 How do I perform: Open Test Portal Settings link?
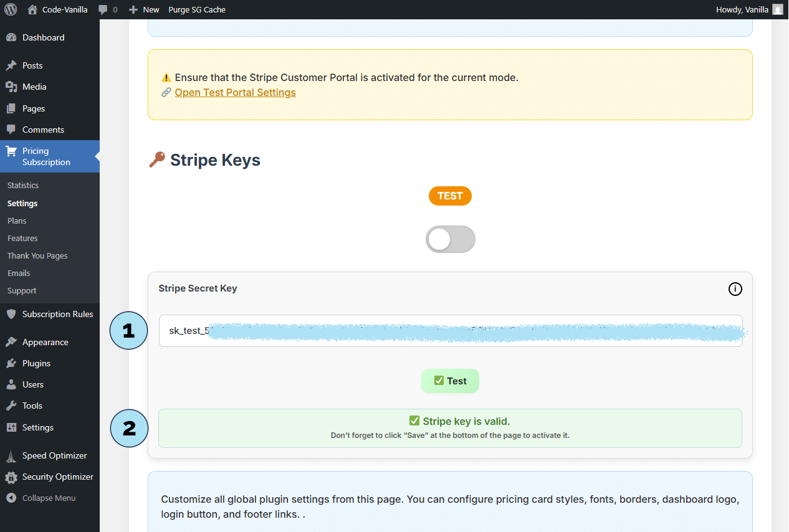coord(235,92)
